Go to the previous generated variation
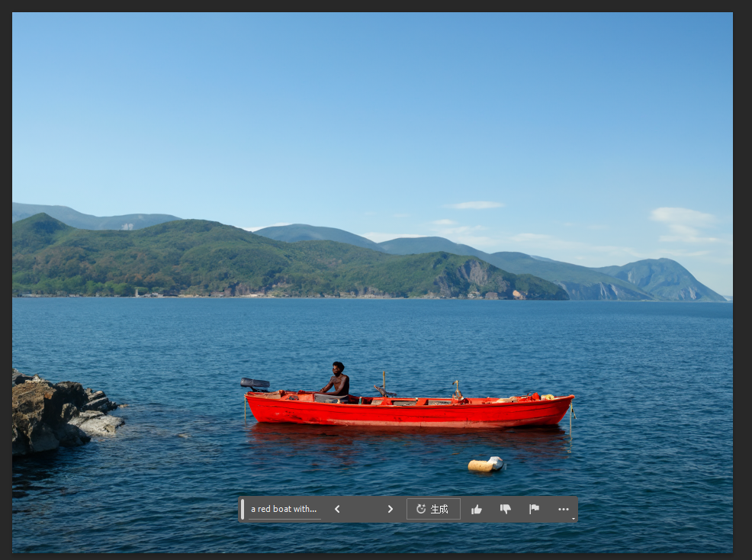752x560 pixels. tap(337, 509)
